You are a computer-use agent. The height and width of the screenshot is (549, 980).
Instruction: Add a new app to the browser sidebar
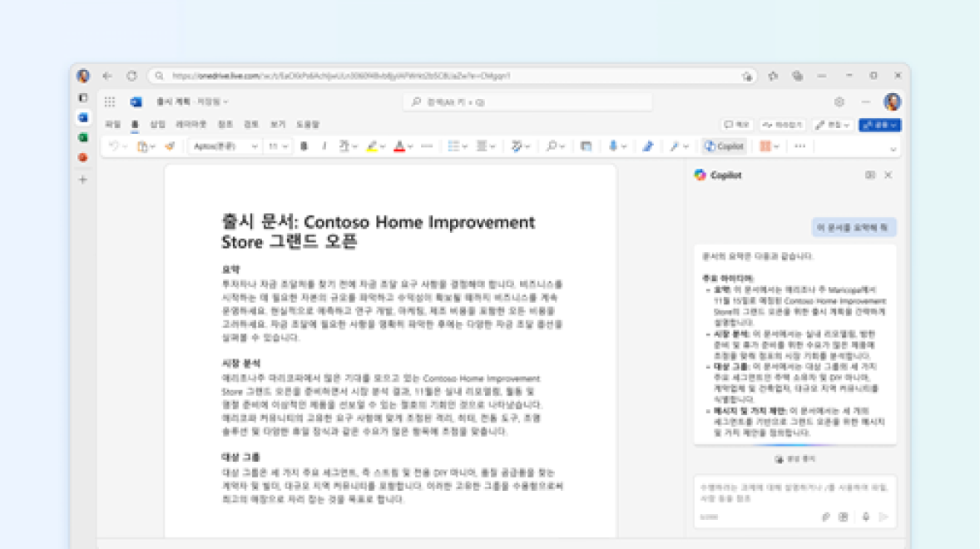[x=83, y=180]
